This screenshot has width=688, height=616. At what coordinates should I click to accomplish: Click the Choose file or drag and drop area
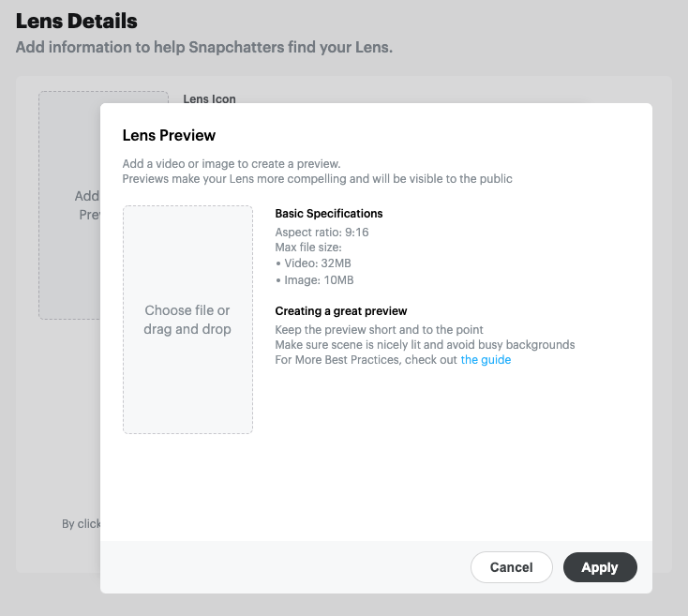[x=187, y=320]
